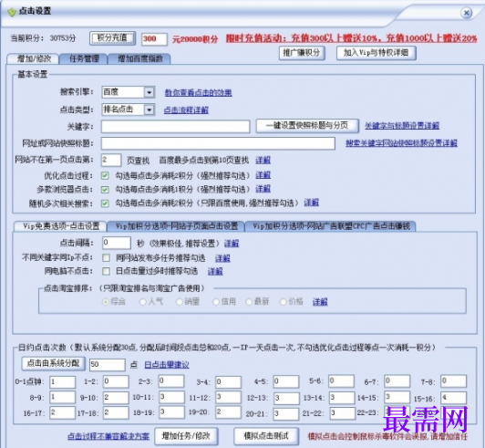Click the 推广赚积分 button
The width and height of the screenshot is (485, 448).
click(x=302, y=53)
